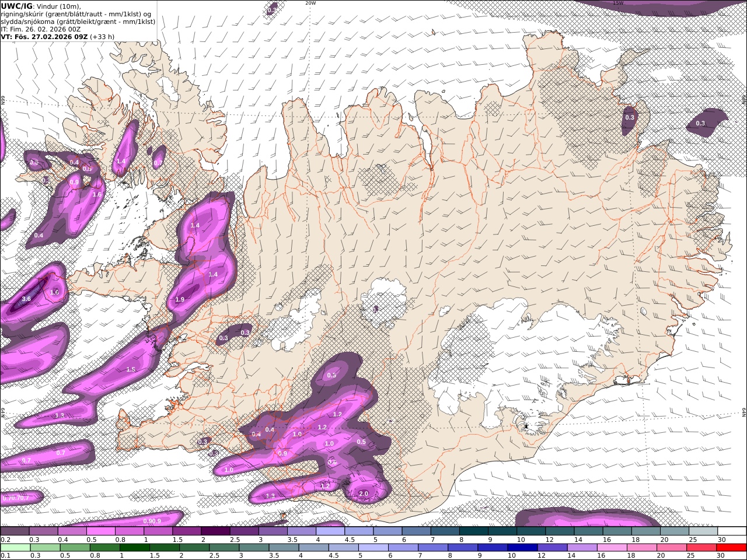747x560 pixels.
Task: Select the bright pink upper swatch between 0.5 and 0.8
Action: click(x=101, y=531)
